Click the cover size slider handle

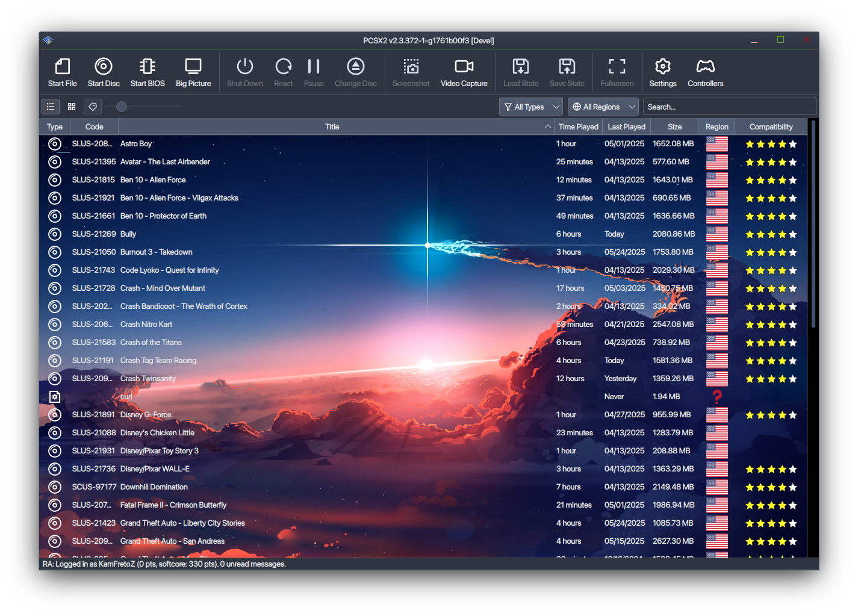[122, 107]
